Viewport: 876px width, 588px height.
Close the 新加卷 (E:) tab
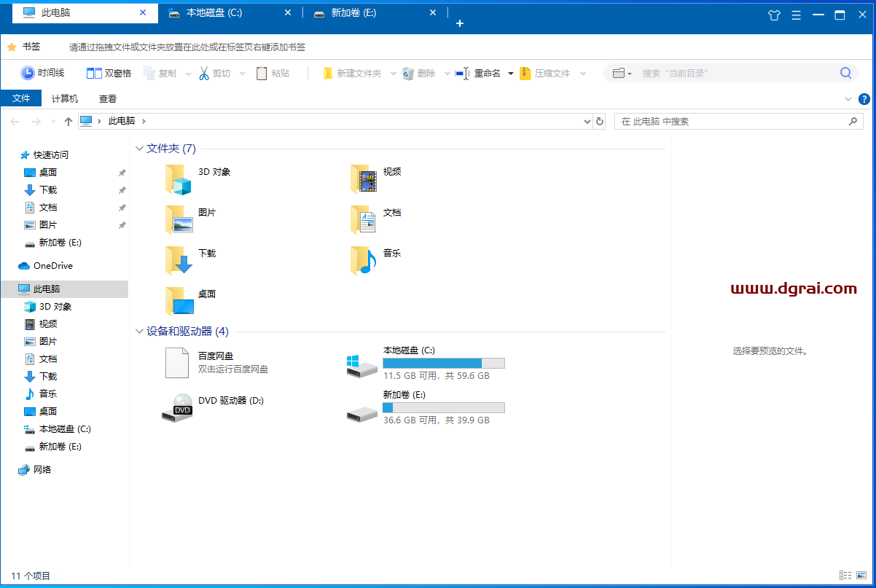(434, 13)
